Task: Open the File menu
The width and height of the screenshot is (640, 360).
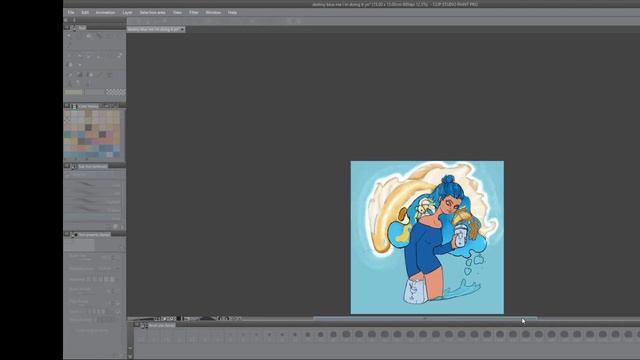Action: [x=71, y=13]
